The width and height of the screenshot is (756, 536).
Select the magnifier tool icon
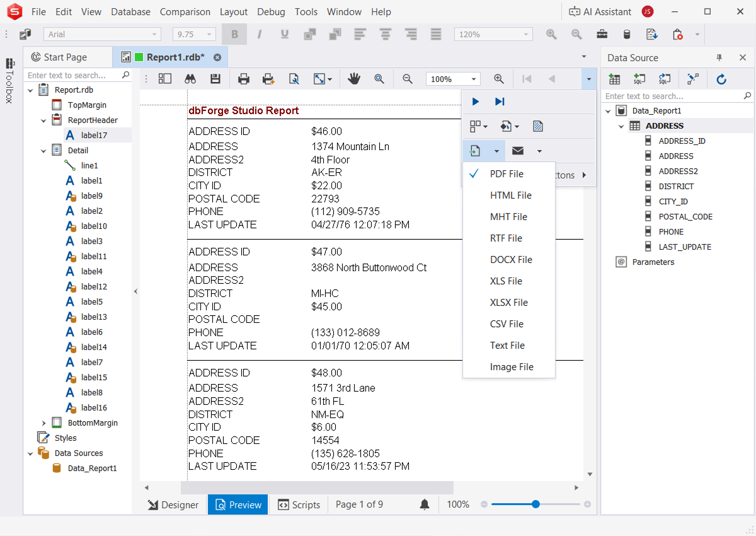[379, 79]
